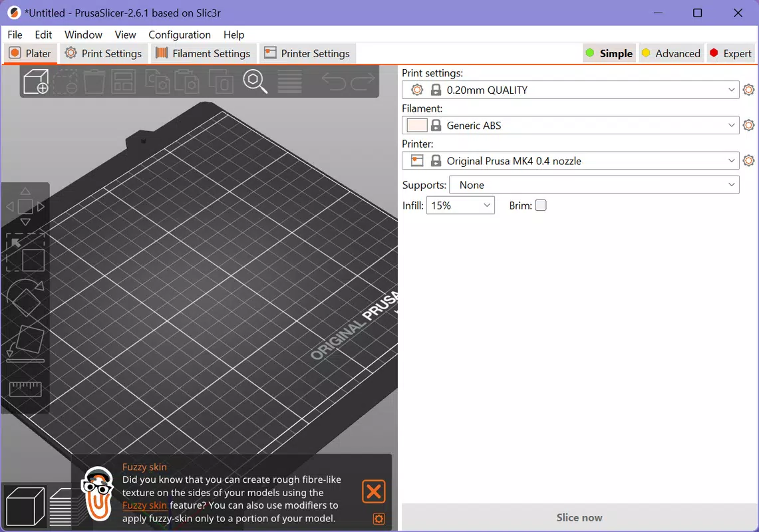Open the Search magnifier tool

[x=255, y=81]
